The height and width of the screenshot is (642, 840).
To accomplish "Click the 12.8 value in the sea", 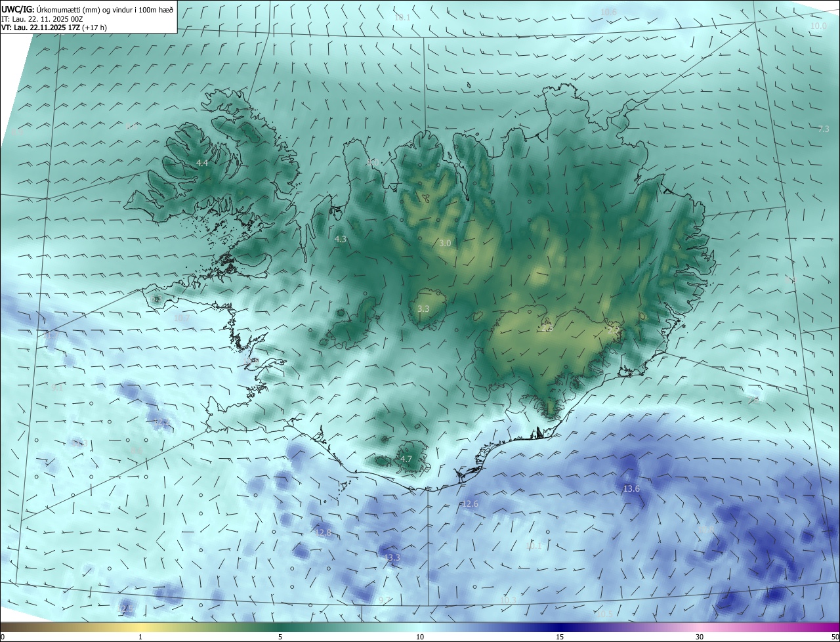I will [323, 532].
